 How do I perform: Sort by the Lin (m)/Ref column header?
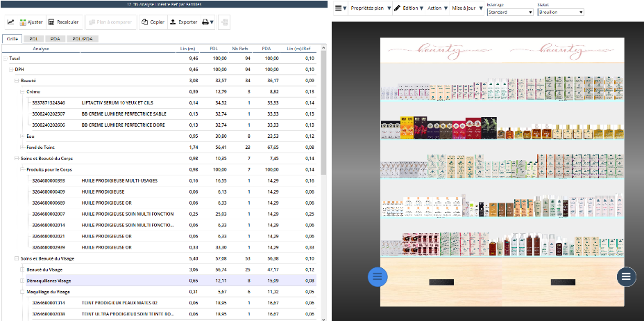(x=299, y=49)
